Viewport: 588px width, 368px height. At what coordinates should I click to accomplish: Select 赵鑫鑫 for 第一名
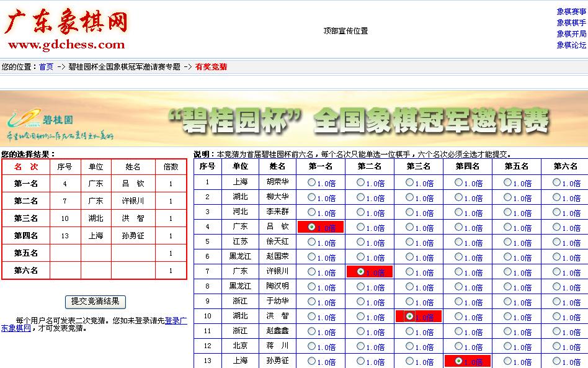[311, 331]
